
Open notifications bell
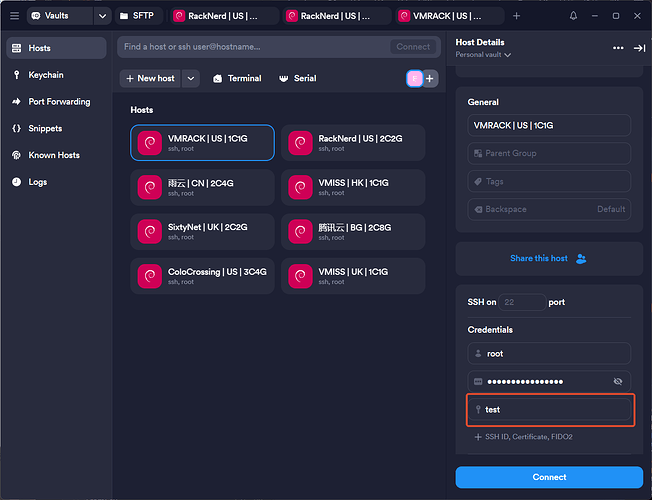pyautogui.click(x=573, y=16)
